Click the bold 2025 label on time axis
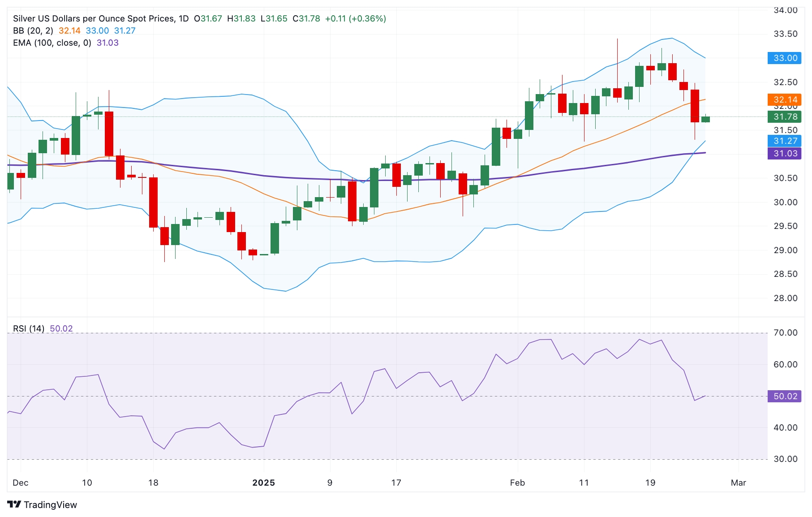The height and width of the screenshot is (517, 812). pos(263,483)
